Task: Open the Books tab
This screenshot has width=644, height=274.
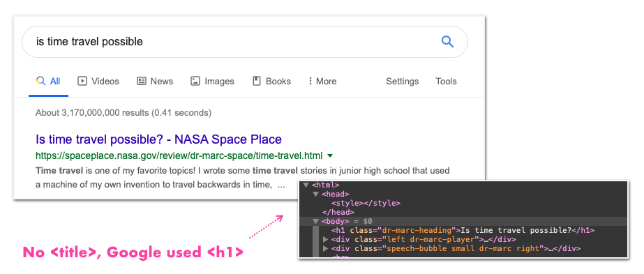Action: (x=272, y=81)
